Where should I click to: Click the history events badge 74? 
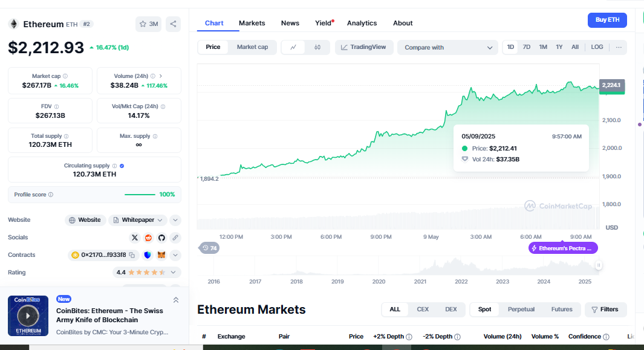click(209, 248)
